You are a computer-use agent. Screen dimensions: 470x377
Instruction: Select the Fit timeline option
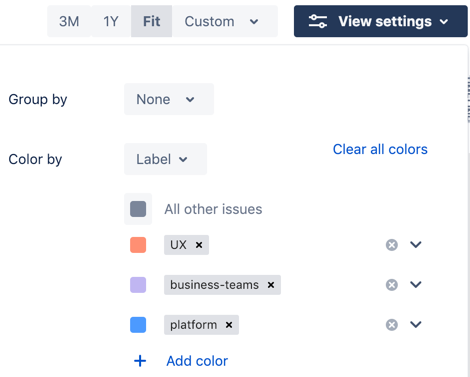click(x=152, y=21)
